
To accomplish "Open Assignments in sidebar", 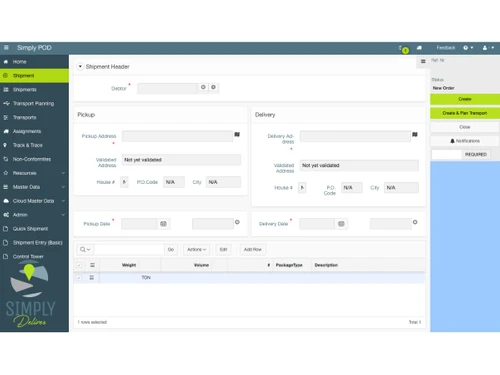I will click(34, 131).
